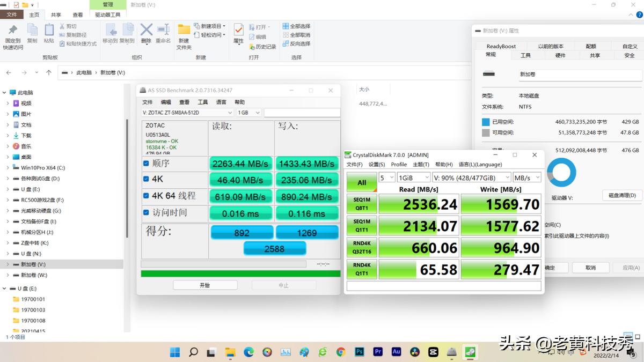Switch to the 查看 ribbon tab

78,15
